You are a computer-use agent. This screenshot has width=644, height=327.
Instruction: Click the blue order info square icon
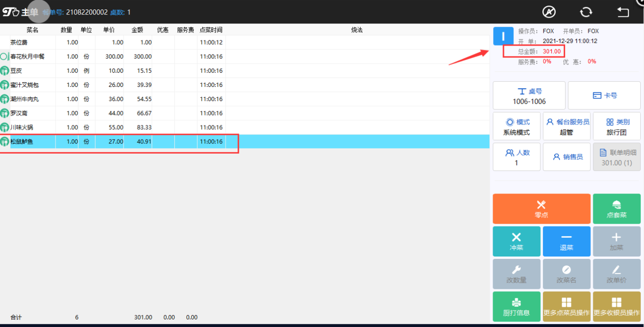coord(503,36)
